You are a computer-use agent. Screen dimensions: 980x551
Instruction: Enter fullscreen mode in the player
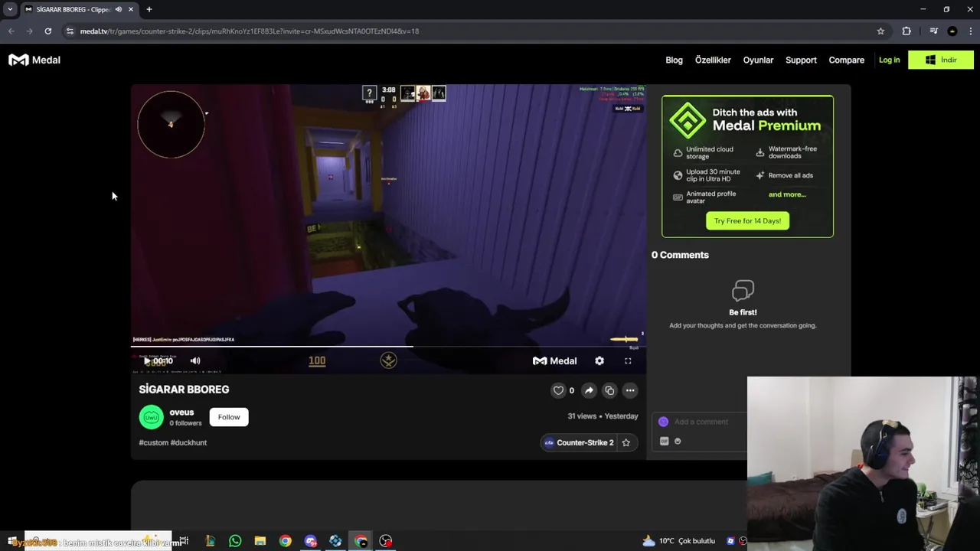coord(628,360)
